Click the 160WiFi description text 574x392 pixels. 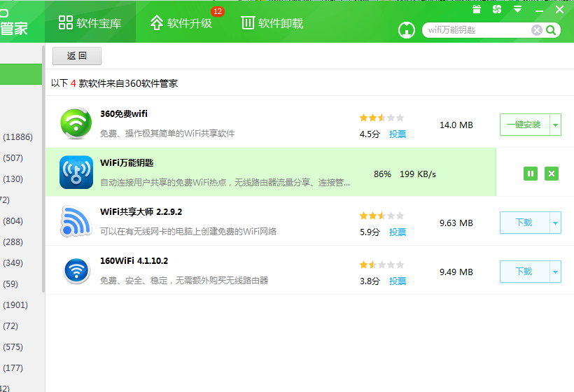click(x=184, y=281)
